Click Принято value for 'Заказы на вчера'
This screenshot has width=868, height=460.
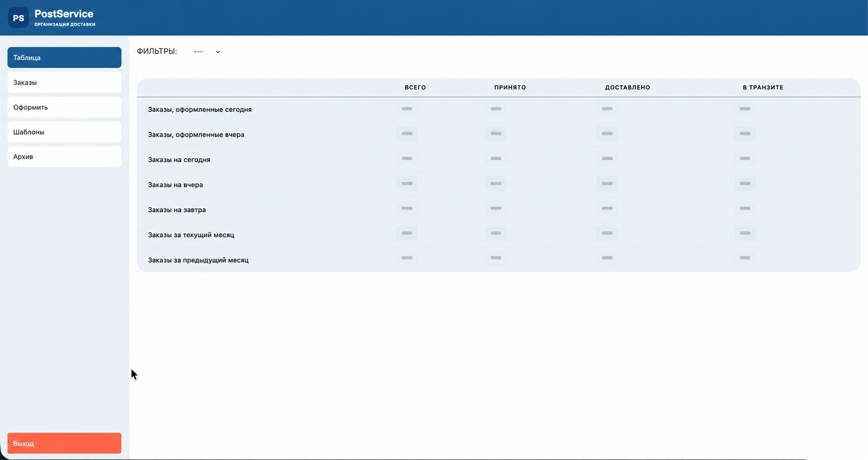coord(496,183)
